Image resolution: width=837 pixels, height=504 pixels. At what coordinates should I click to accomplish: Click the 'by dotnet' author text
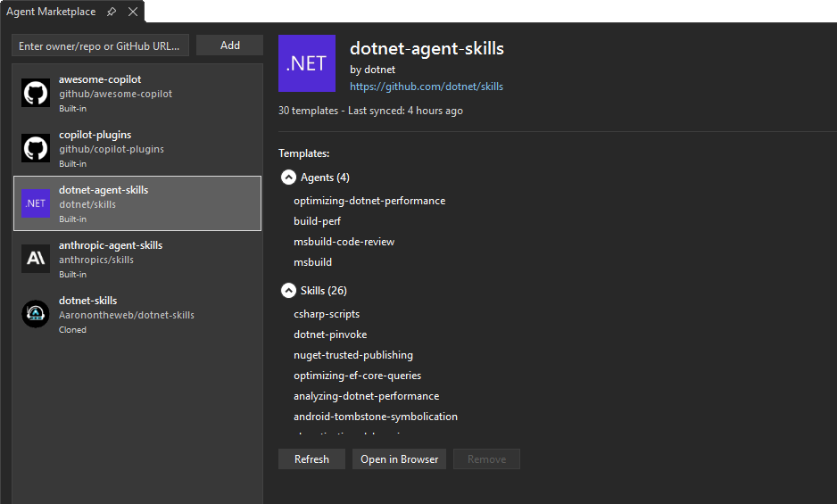click(373, 70)
